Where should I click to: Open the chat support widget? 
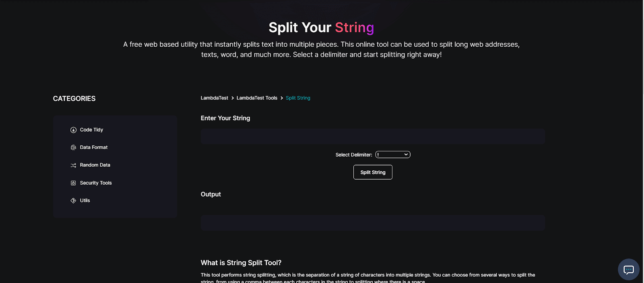(628, 269)
